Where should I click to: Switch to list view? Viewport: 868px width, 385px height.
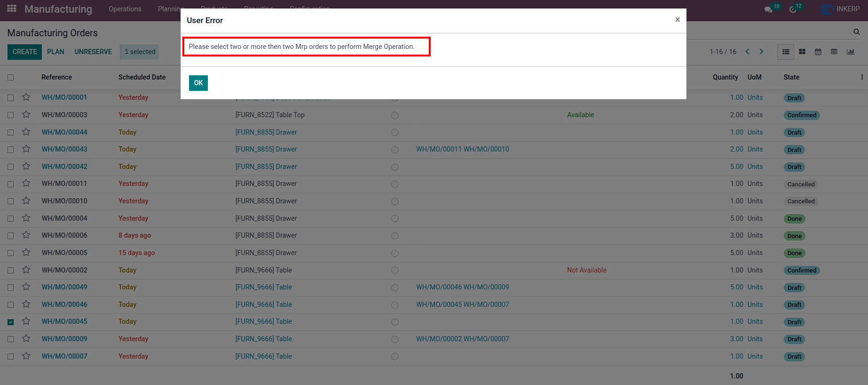(x=786, y=52)
